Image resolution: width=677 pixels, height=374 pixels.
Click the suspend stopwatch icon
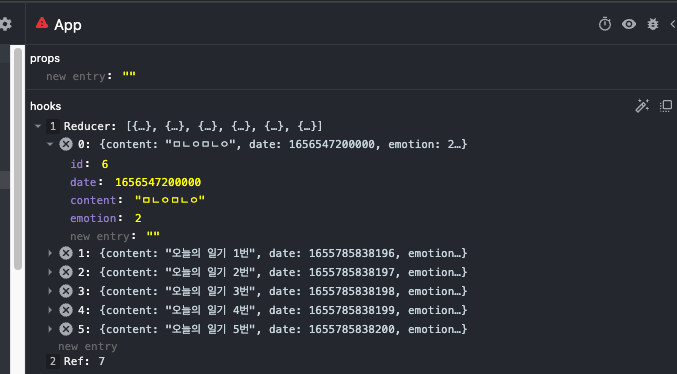[x=605, y=24]
